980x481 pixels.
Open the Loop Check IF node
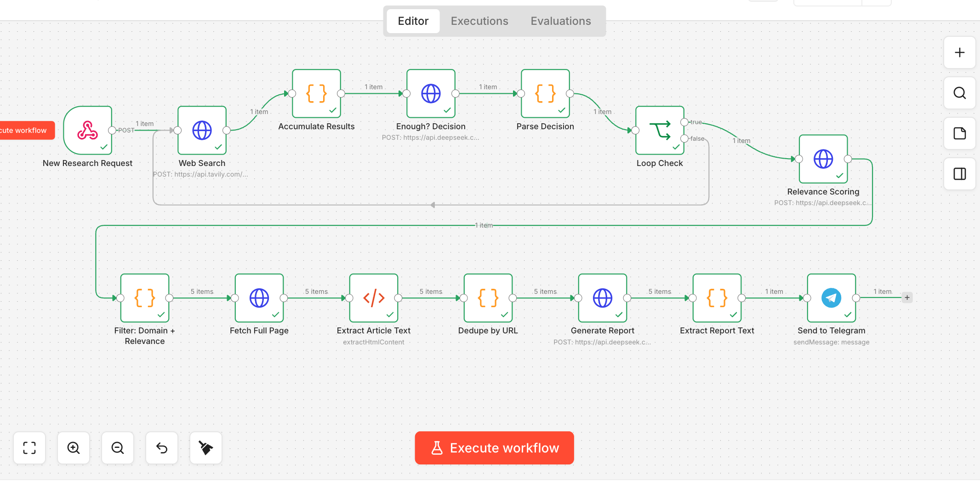tap(660, 130)
